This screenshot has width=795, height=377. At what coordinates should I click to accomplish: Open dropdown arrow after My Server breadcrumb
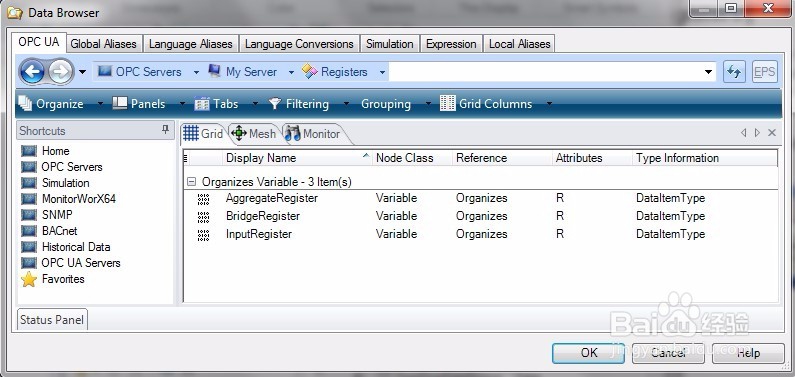[291, 72]
